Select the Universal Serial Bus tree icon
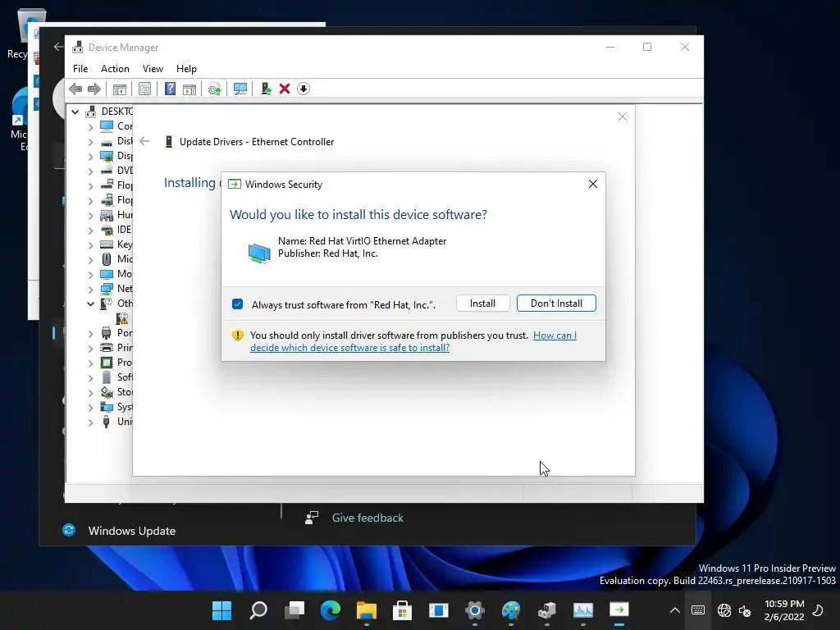This screenshot has width=840, height=630. 107,422
